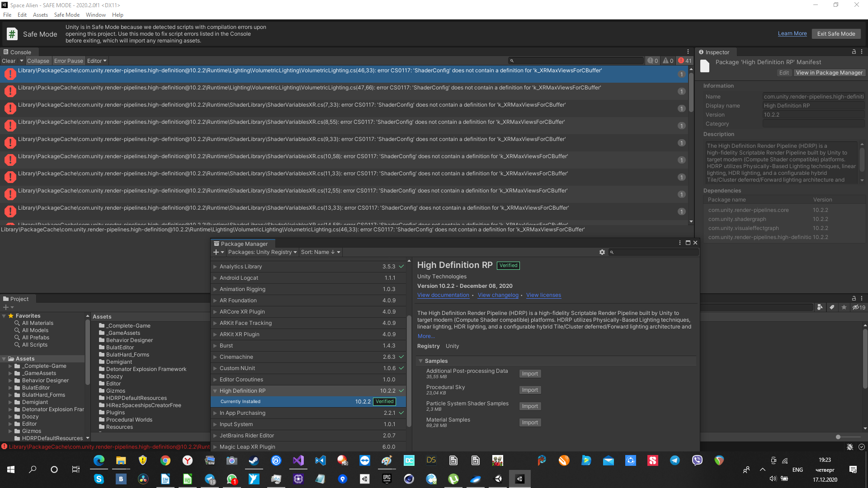Open Steam from the Windows taskbar
This screenshot has width=868, height=488.
coord(254,460)
